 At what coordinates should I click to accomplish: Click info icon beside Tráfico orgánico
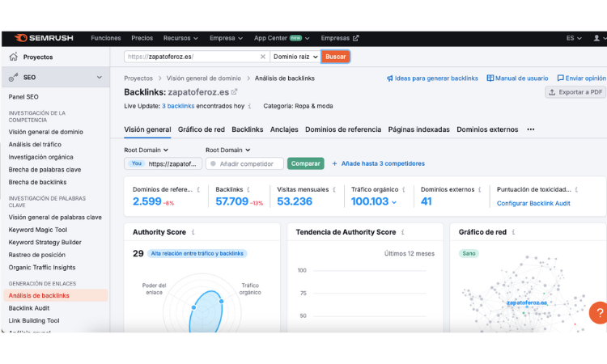click(404, 189)
